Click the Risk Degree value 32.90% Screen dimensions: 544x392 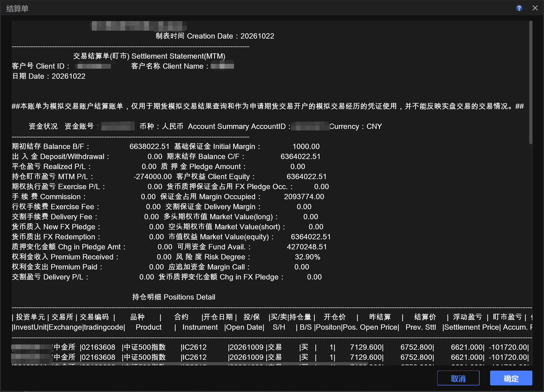point(307,257)
